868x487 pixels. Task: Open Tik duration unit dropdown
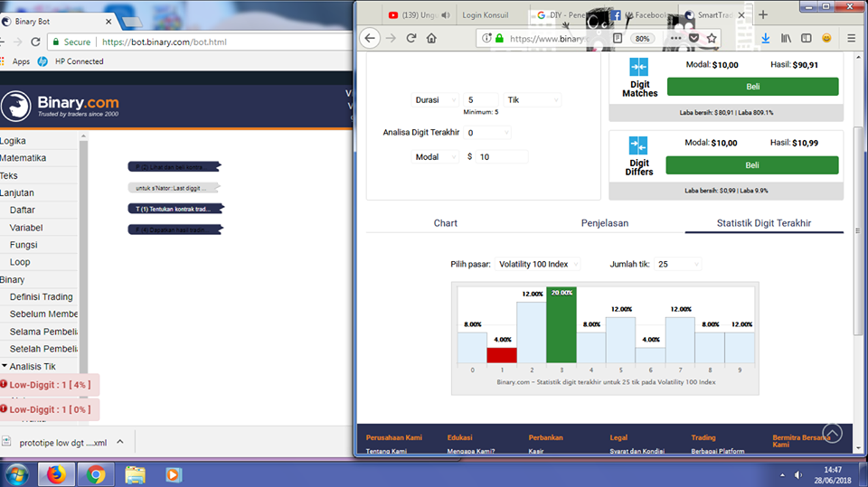(532, 99)
